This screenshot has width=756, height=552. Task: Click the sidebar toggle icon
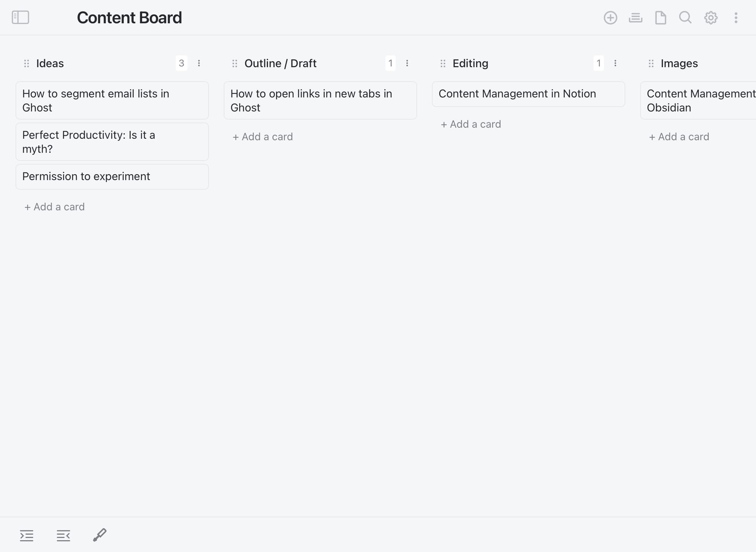point(20,17)
